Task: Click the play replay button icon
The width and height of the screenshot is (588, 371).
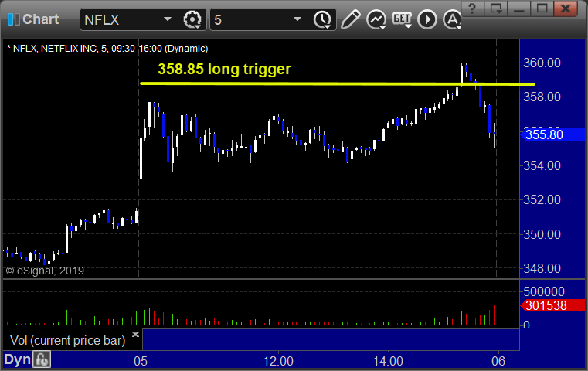Action: click(427, 19)
